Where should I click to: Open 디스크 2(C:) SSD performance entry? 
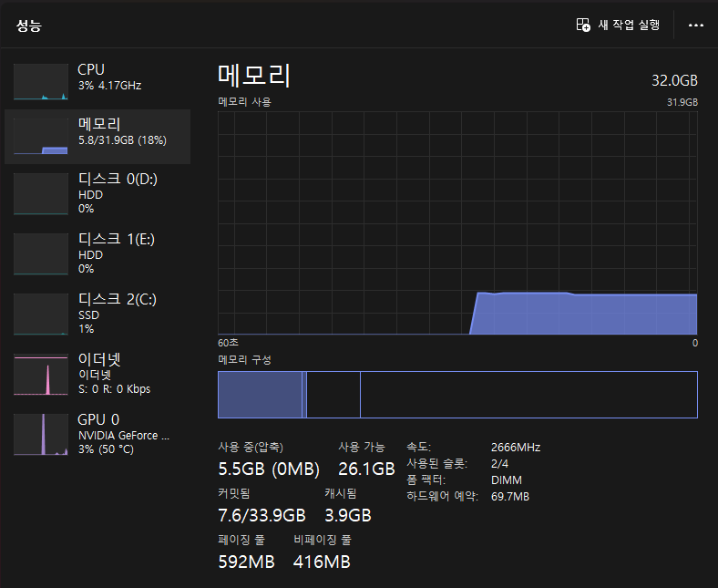click(x=97, y=314)
